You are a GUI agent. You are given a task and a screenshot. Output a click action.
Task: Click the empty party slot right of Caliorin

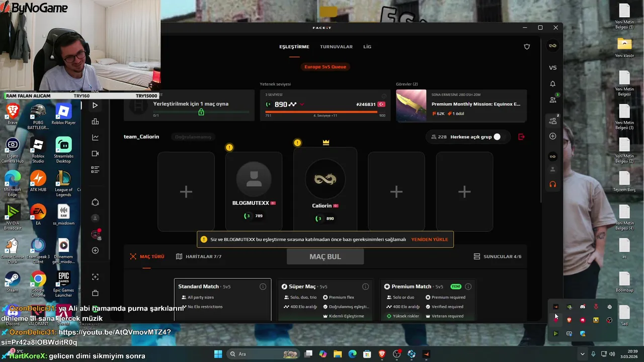pos(396,192)
